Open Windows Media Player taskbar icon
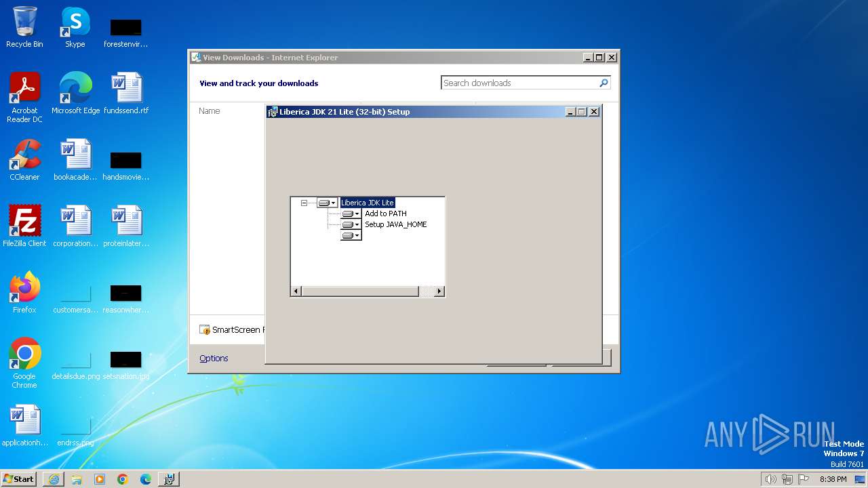 coord(100,479)
